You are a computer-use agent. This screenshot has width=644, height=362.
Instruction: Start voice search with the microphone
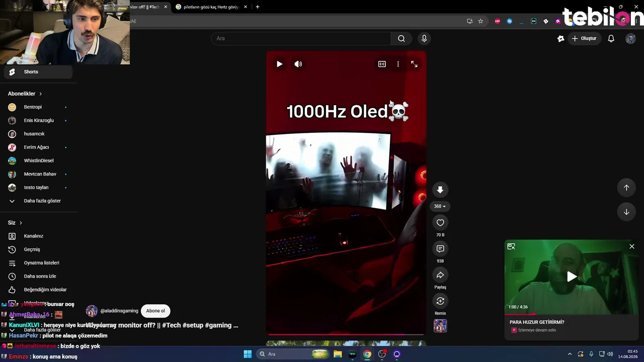pyautogui.click(x=424, y=38)
